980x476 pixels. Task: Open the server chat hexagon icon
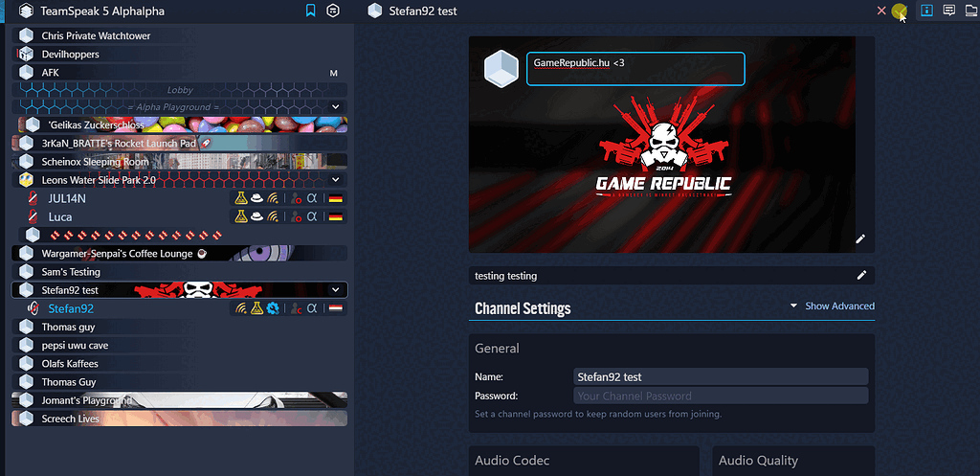coord(332,11)
